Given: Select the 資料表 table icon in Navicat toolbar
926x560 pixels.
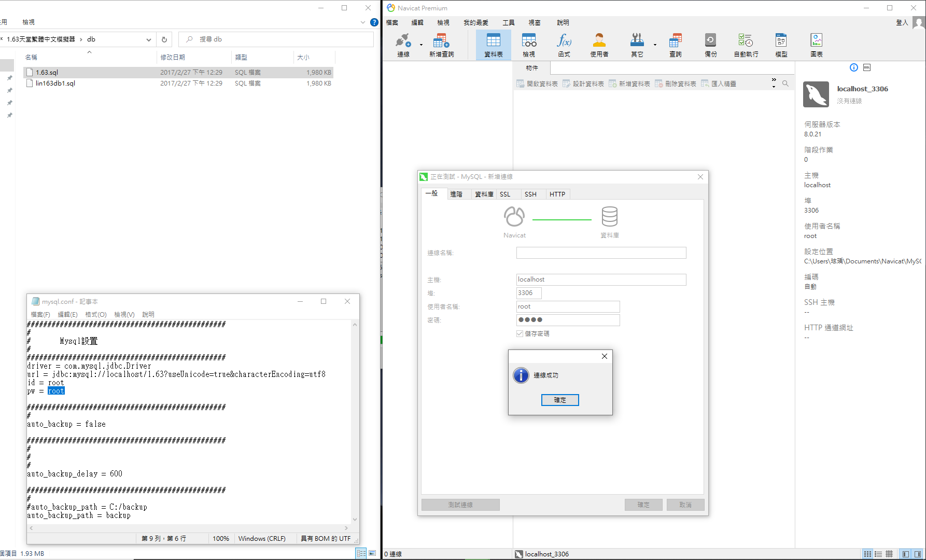Looking at the screenshot, I should (x=493, y=45).
